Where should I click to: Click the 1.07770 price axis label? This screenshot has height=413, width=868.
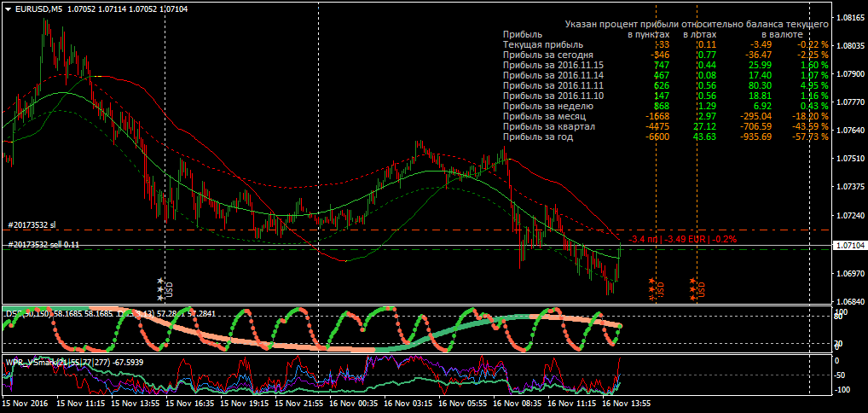(851, 102)
